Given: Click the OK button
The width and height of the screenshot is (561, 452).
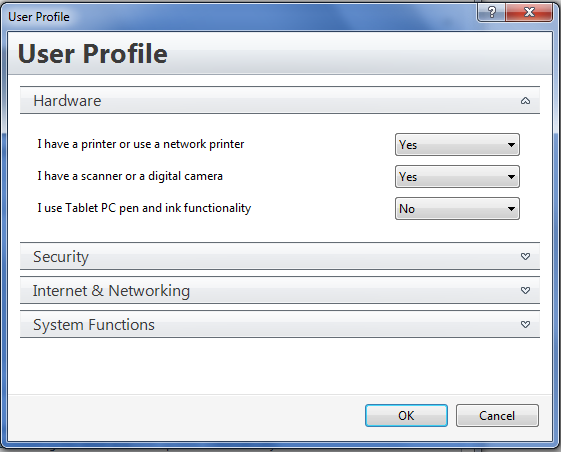Looking at the screenshot, I should point(406,415).
